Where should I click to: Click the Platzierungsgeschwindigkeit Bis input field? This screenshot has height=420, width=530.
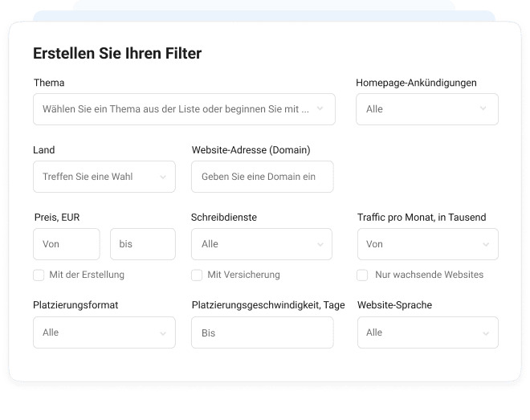point(263,332)
